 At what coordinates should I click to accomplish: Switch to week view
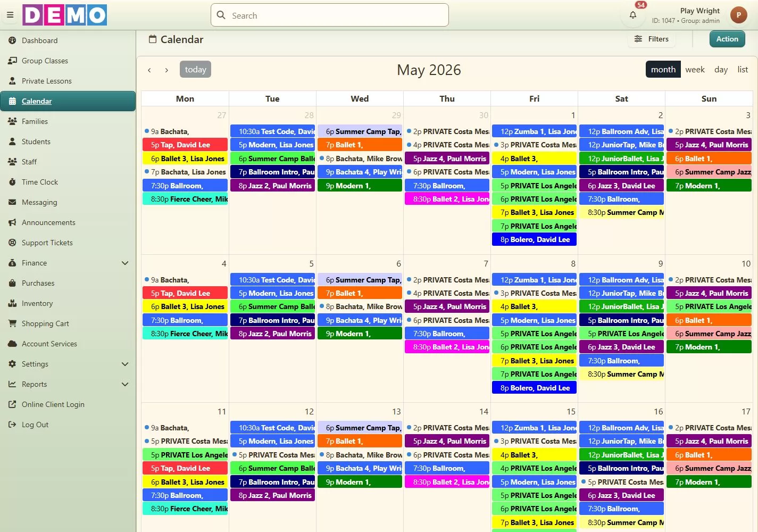pyautogui.click(x=695, y=69)
